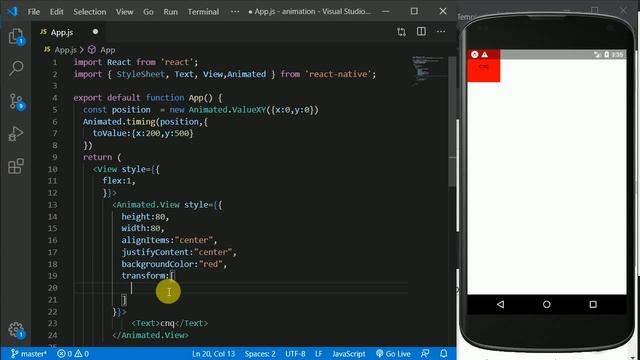Screen dimensions: 640x360
Task: Click 'flex:1,' on line 11
Action: point(119,181)
